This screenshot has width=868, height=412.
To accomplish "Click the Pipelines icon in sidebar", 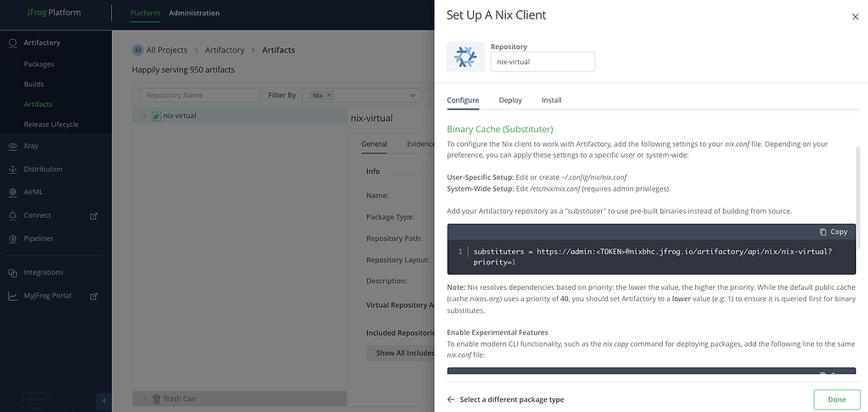I will (x=13, y=239).
